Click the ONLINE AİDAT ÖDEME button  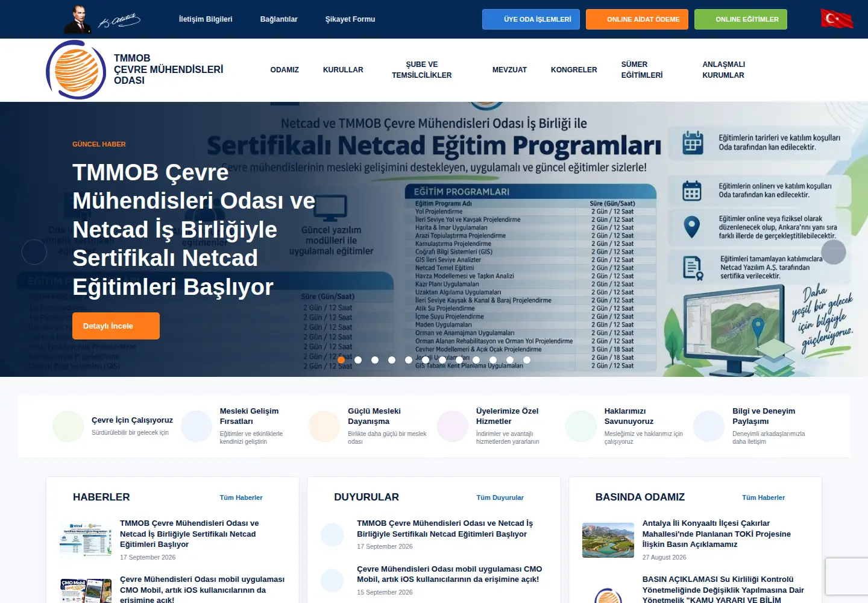tap(637, 19)
